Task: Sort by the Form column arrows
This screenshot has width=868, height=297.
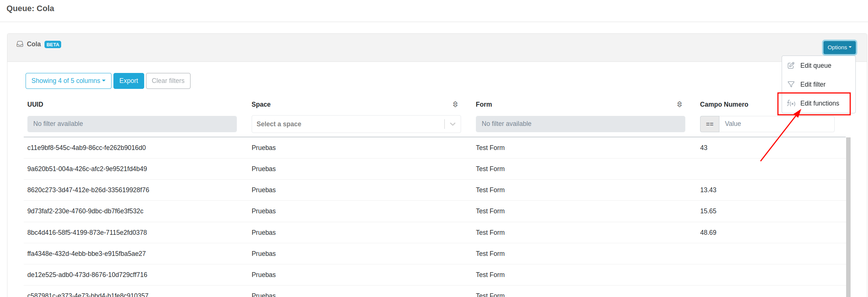Action: click(x=679, y=104)
